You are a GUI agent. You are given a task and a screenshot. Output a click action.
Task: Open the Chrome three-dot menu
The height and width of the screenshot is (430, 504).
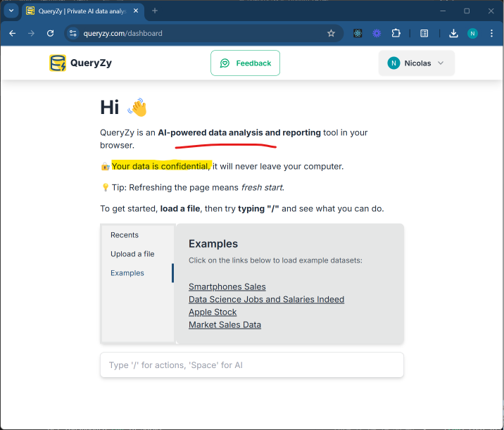pyautogui.click(x=491, y=33)
